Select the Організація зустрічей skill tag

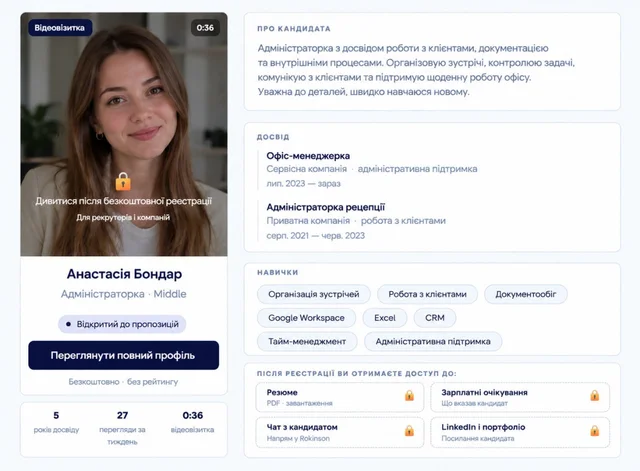coord(313,294)
